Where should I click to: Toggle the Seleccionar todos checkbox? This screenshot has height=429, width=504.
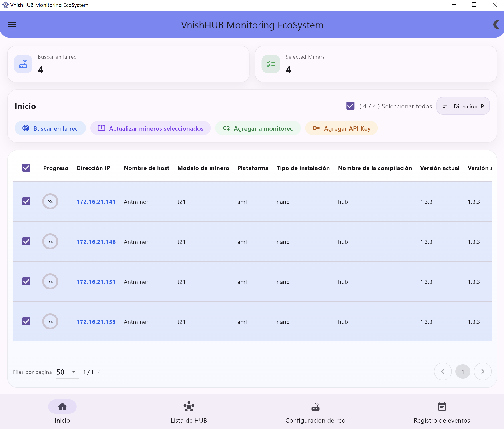tap(350, 106)
